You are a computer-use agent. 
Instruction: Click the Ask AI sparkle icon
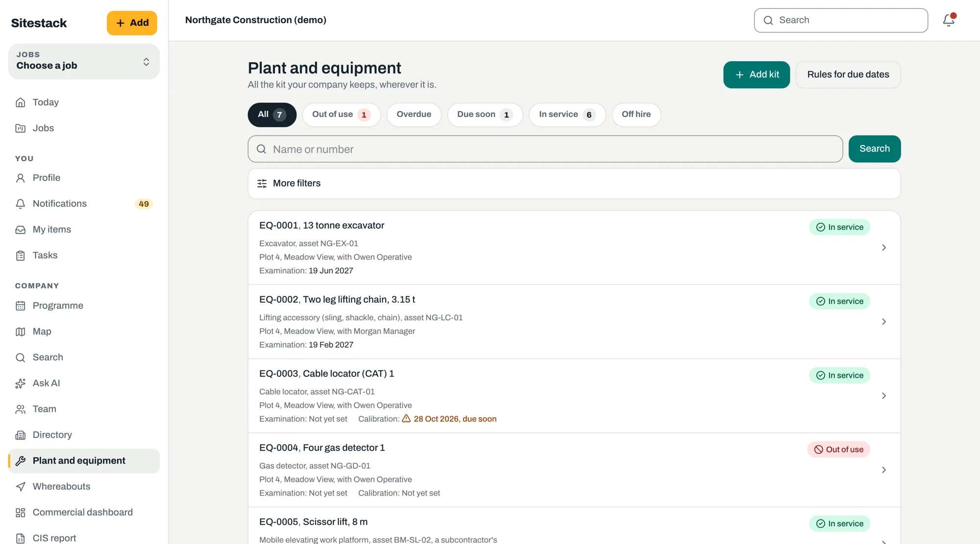[20, 383]
